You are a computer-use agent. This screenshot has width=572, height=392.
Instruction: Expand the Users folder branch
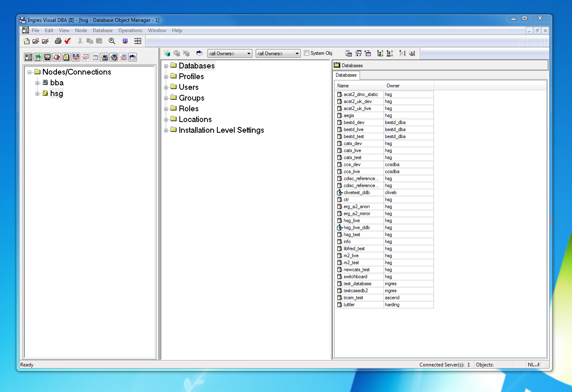click(x=166, y=87)
